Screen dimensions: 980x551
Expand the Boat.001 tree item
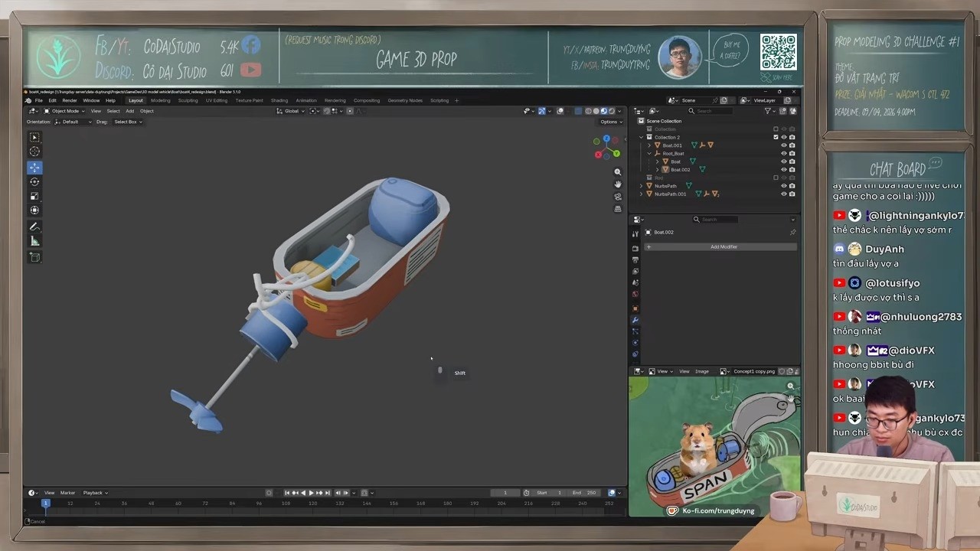(649, 145)
